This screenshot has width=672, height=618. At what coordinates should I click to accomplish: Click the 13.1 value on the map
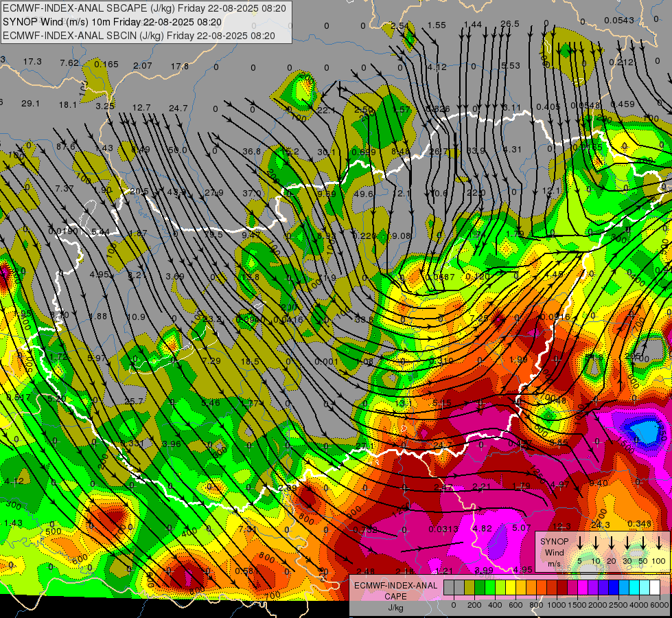[x=404, y=403]
